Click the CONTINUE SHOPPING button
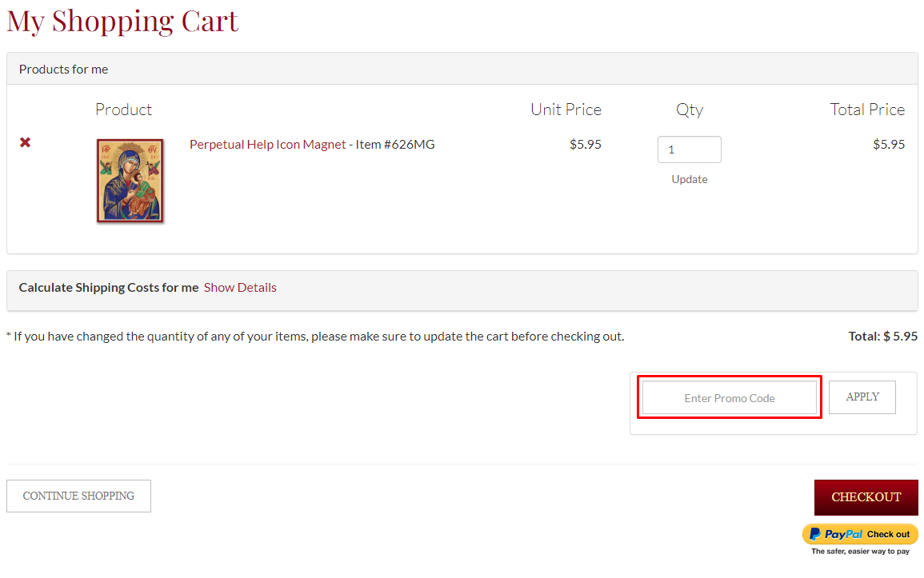This screenshot has height=578, width=924. pos(78,496)
